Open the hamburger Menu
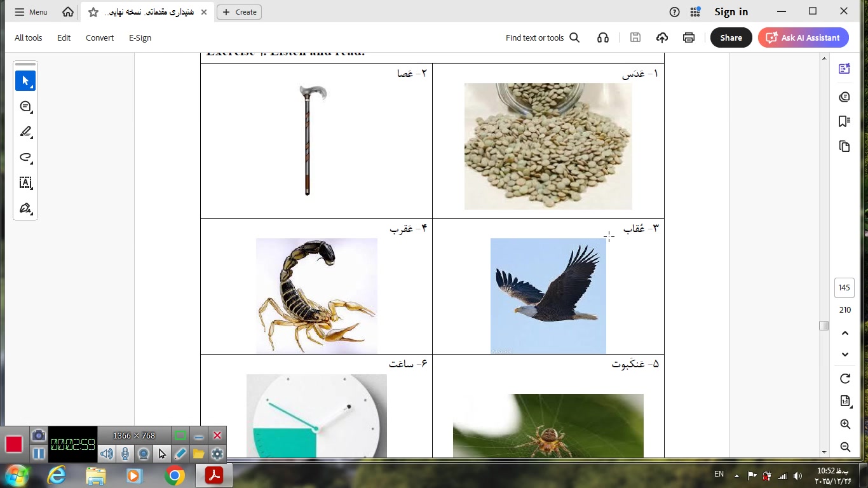The height and width of the screenshot is (488, 868). pos(31,12)
